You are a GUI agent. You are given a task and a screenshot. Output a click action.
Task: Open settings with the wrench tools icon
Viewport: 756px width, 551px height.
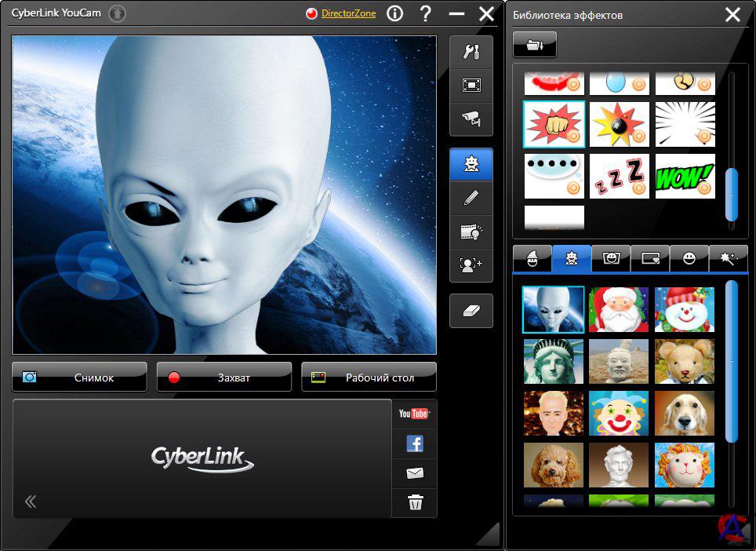[471, 52]
